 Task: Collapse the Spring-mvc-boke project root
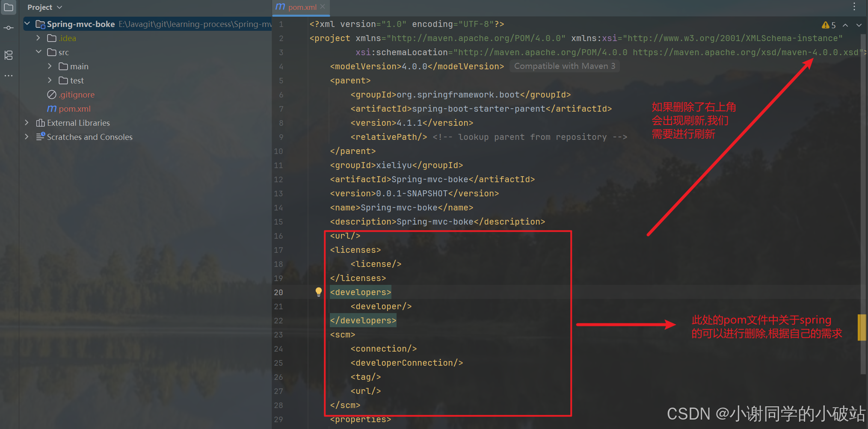tap(27, 24)
